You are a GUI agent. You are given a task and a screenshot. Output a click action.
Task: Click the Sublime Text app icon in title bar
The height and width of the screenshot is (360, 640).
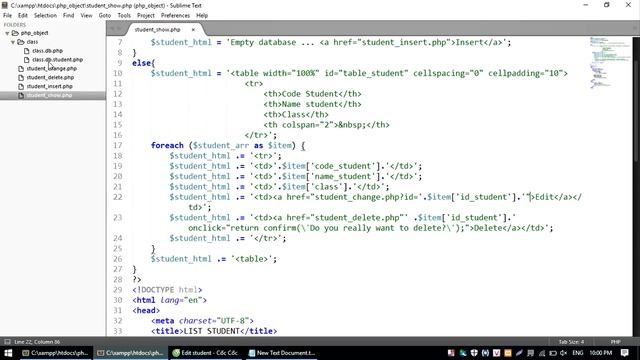click(5, 5)
